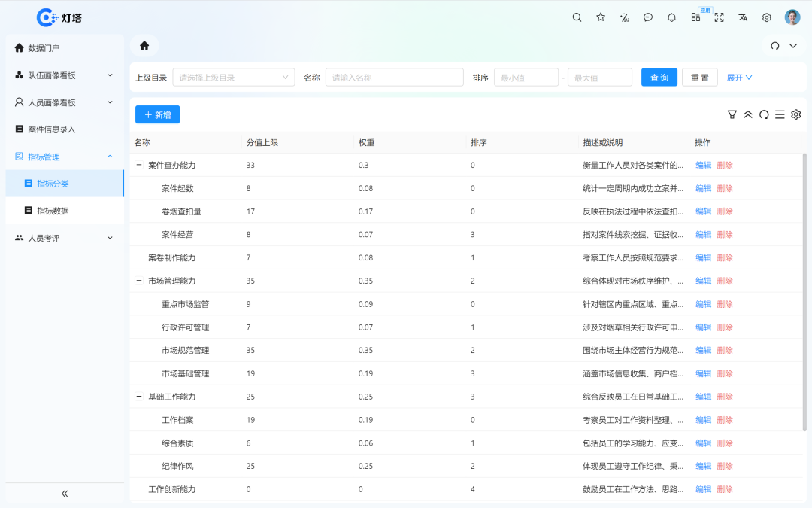
Task: Open the 上级目录 dropdown selector
Action: click(233, 77)
